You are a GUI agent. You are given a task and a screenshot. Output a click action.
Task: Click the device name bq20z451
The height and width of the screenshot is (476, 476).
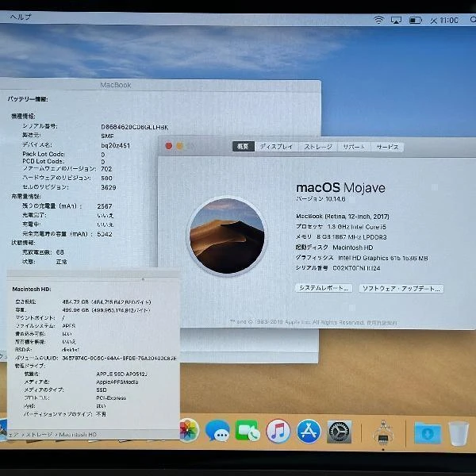(x=115, y=145)
